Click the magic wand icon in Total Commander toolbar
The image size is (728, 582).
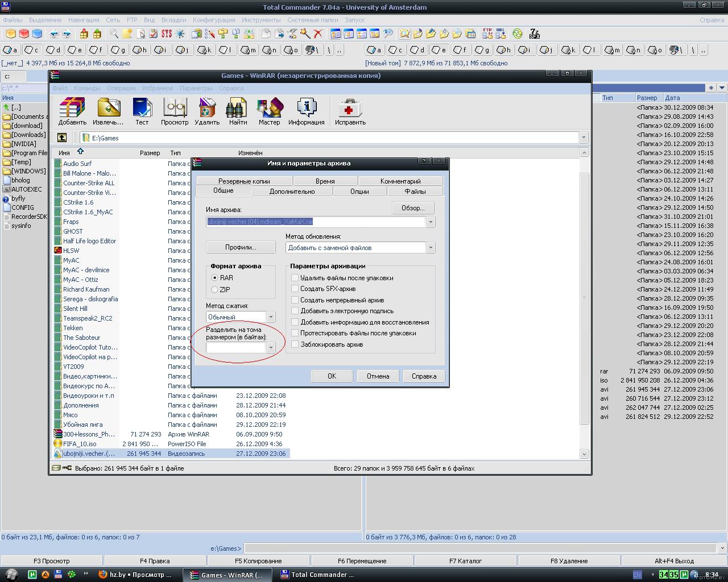coord(305,34)
